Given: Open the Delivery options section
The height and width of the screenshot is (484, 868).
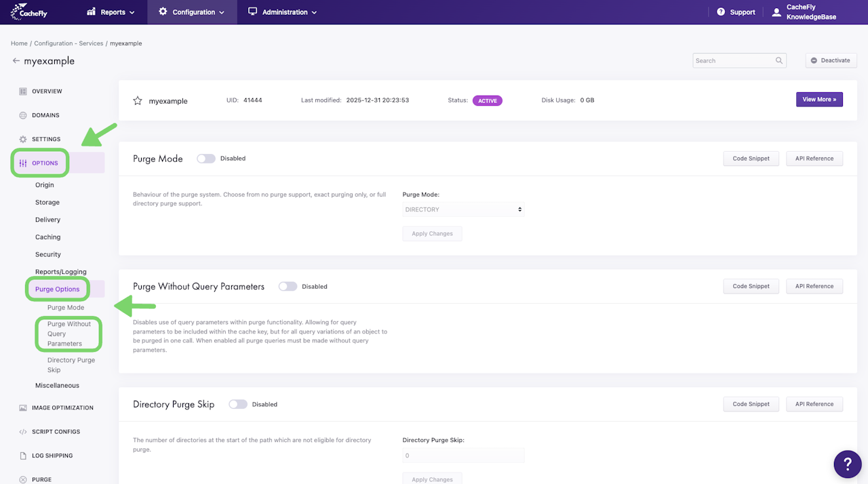Looking at the screenshot, I should [x=47, y=220].
